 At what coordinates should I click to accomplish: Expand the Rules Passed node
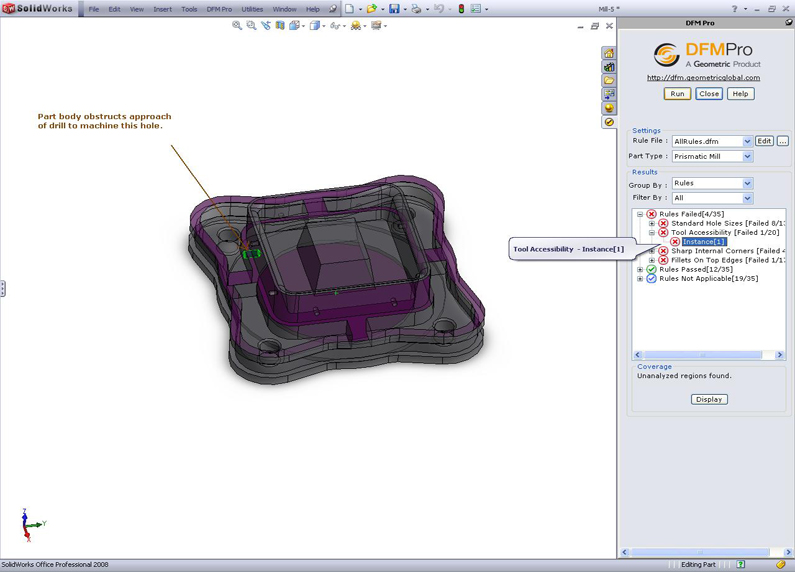[x=640, y=269]
